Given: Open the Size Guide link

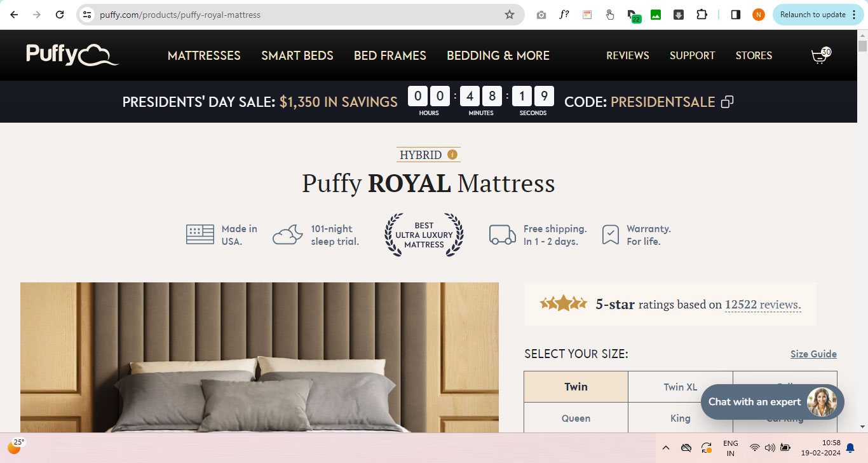Looking at the screenshot, I should point(813,354).
